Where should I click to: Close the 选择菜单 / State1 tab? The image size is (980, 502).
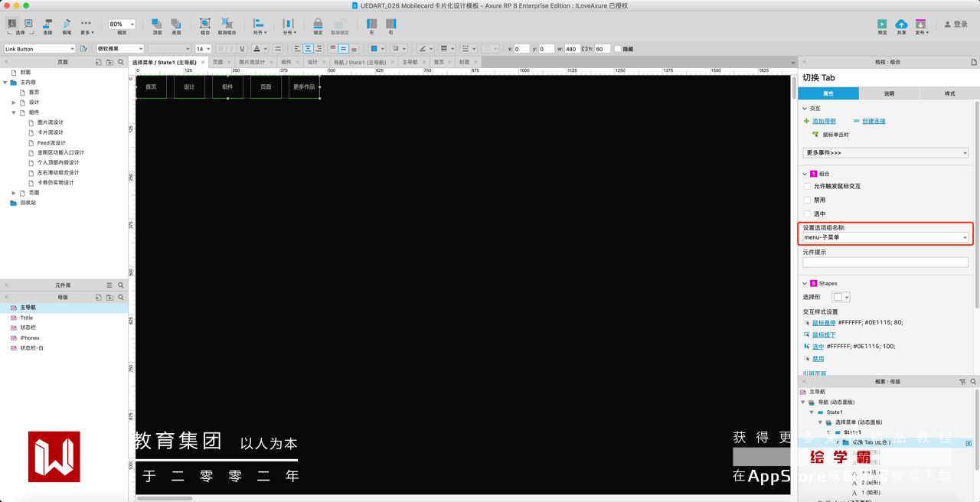[203, 62]
